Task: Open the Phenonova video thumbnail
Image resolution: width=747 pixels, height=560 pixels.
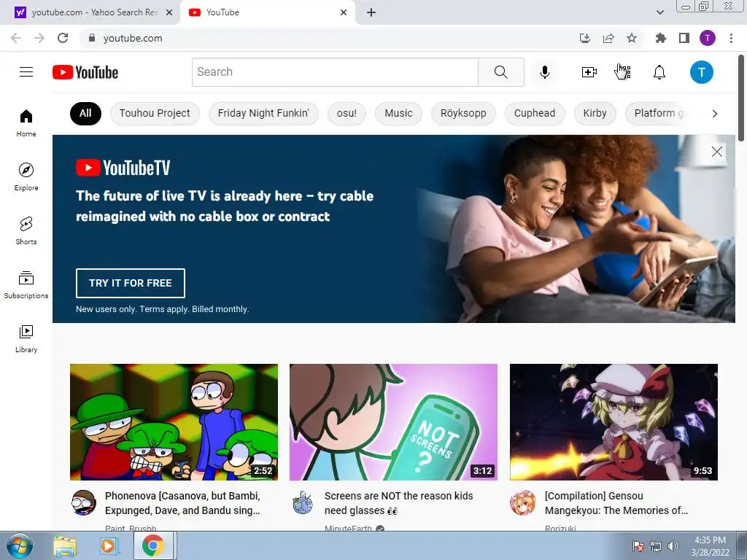Action: tap(174, 422)
